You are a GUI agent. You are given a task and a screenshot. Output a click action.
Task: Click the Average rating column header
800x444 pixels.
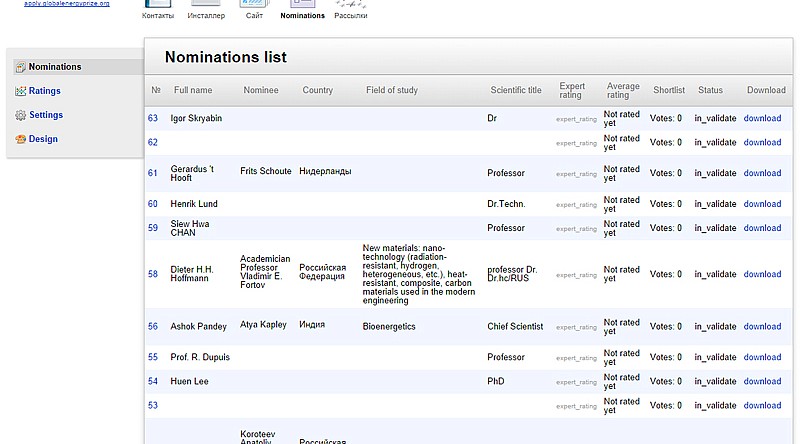[623, 90]
